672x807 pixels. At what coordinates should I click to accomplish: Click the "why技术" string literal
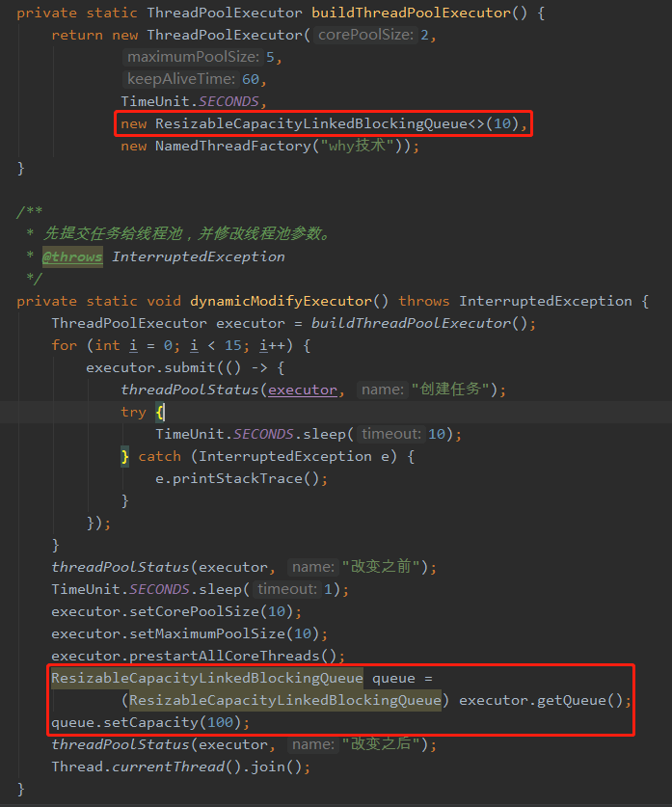[x=357, y=147]
